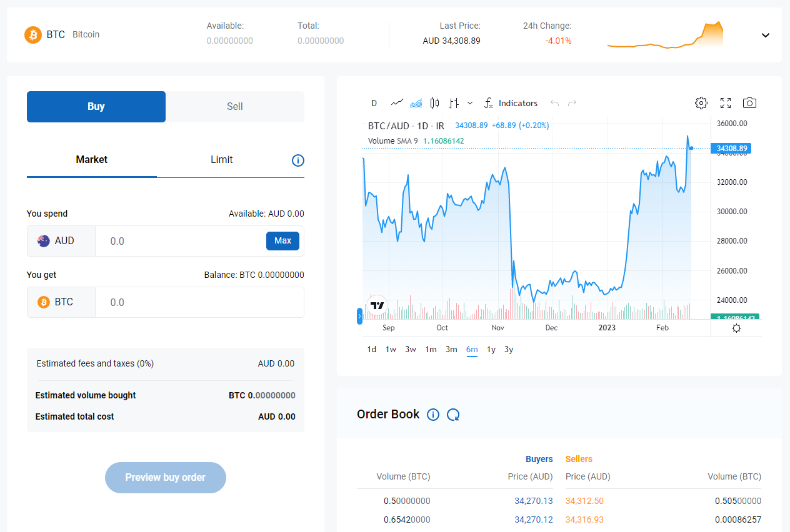Open chart settings gear

click(701, 103)
